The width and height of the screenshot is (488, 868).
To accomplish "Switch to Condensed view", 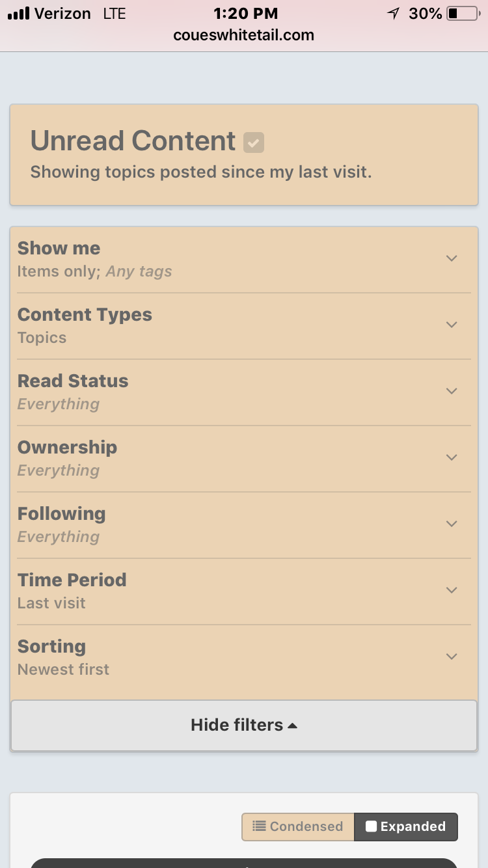I will pos(298,826).
